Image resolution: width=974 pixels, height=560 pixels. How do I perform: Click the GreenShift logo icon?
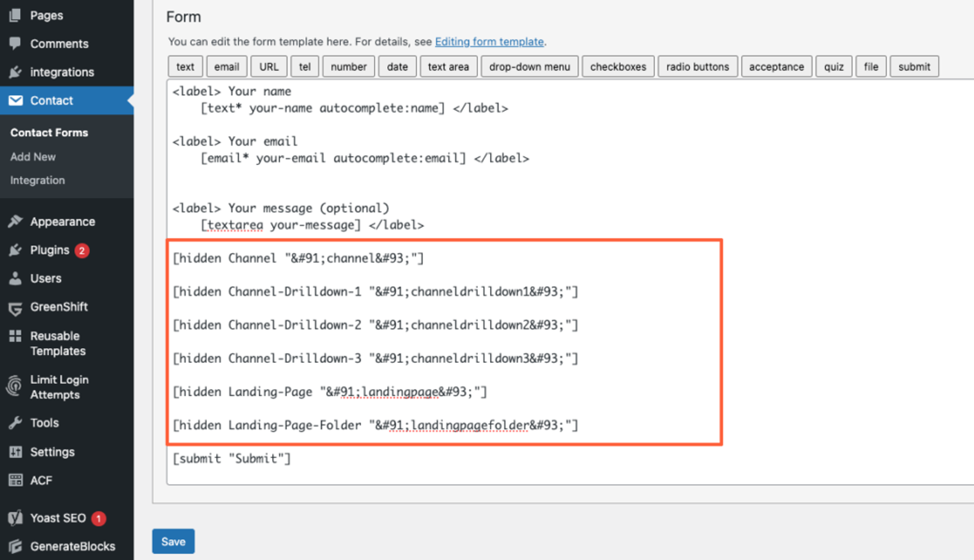tap(15, 308)
